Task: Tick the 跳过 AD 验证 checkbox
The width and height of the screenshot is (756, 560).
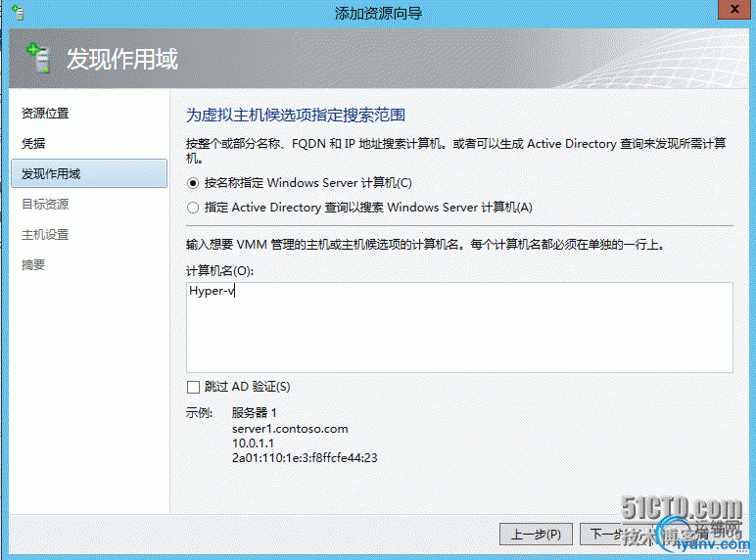Action: coord(193,387)
